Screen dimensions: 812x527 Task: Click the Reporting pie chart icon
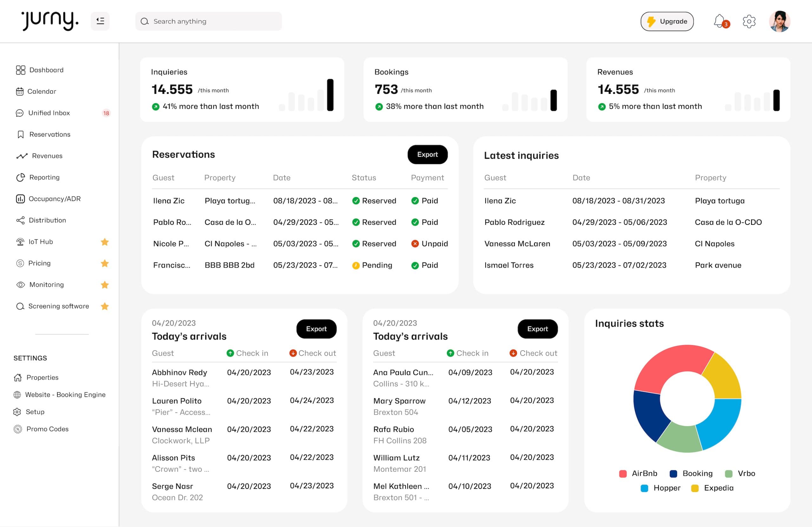pos(21,177)
